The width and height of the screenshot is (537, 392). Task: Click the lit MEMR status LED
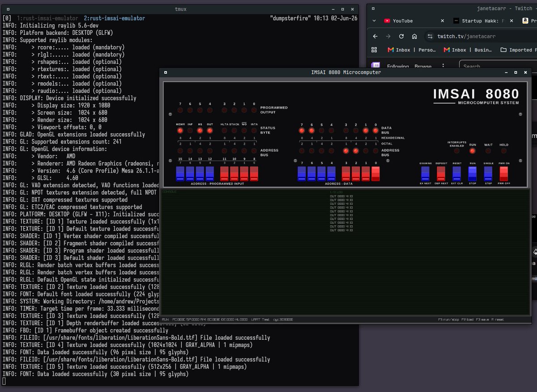pos(180,131)
